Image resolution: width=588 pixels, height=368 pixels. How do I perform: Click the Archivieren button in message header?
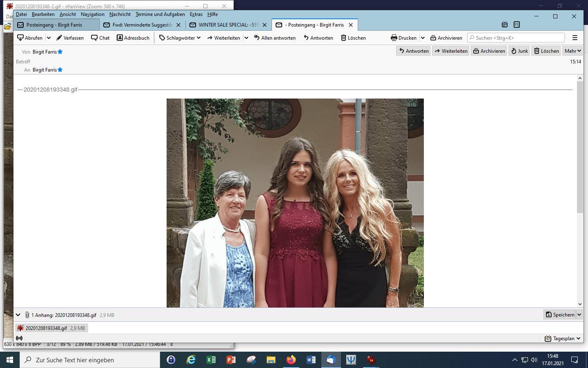tap(489, 51)
